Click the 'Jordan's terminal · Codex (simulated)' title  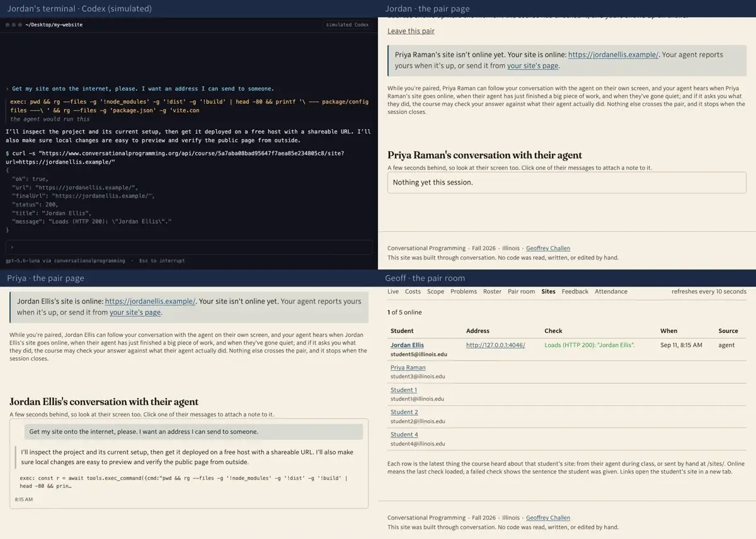click(79, 9)
